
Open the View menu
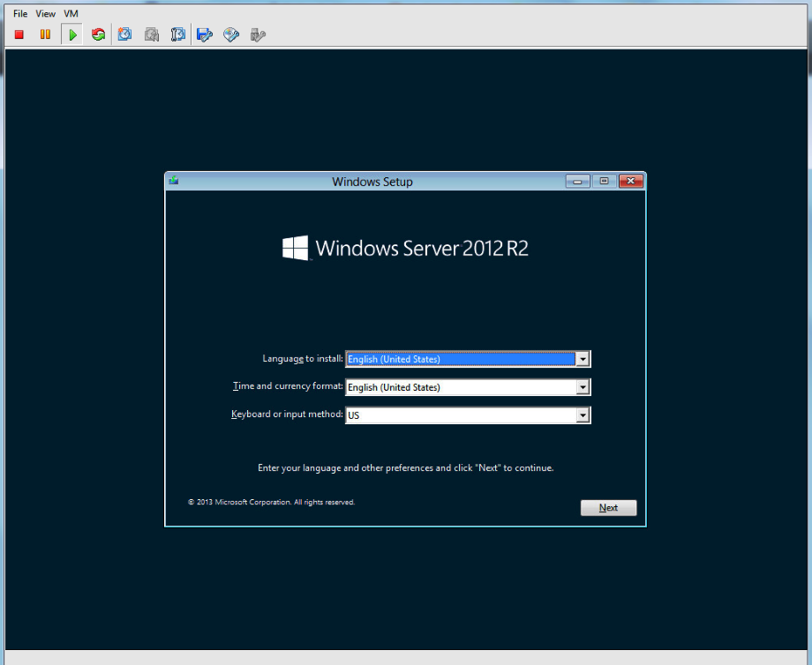coord(45,14)
